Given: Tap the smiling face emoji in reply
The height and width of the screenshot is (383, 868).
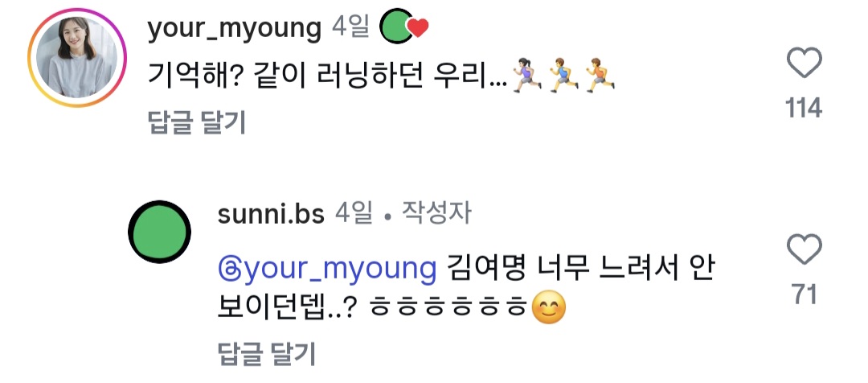Looking at the screenshot, I should coord(549,307).
